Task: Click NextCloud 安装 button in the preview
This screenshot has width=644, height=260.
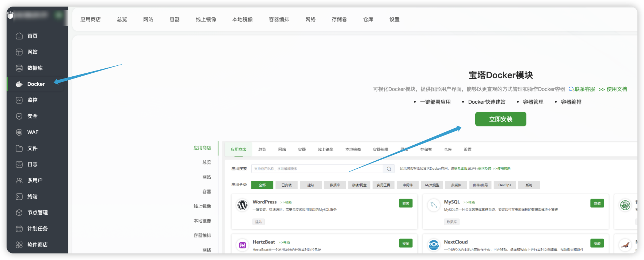Action: point(597,243)
